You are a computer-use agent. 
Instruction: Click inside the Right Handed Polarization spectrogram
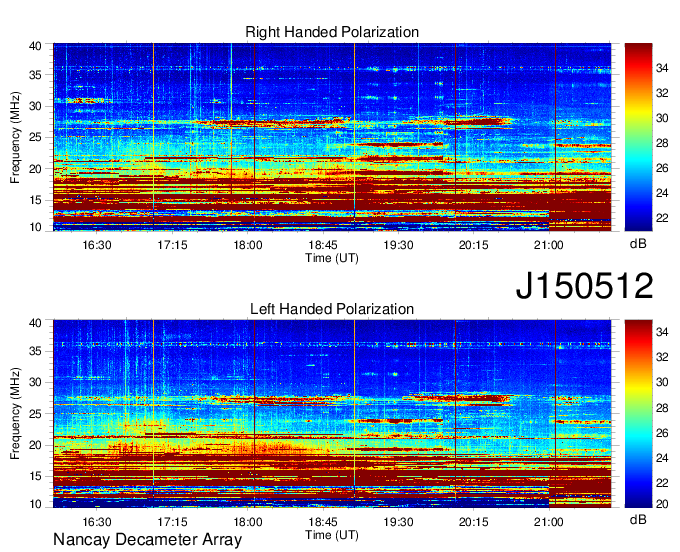[x=332, y=137]
